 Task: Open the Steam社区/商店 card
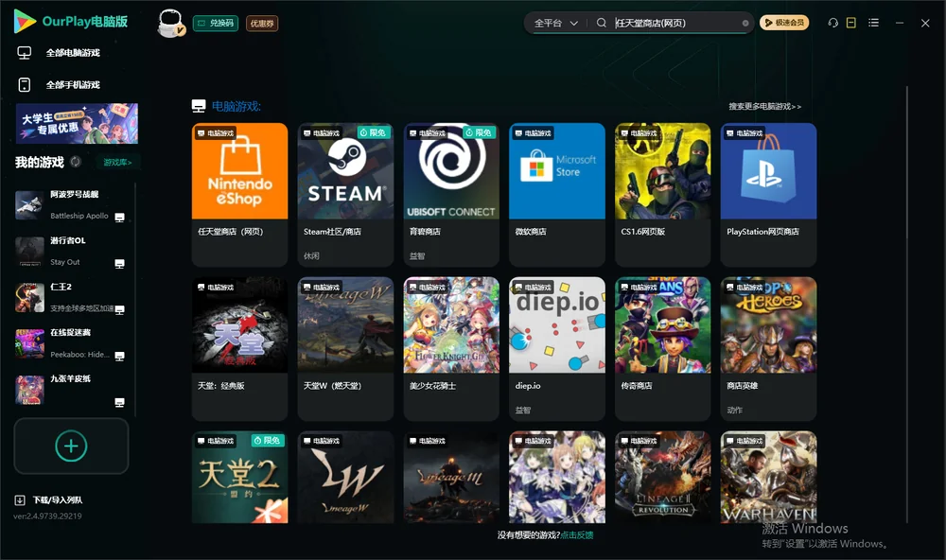click(345, 194)
